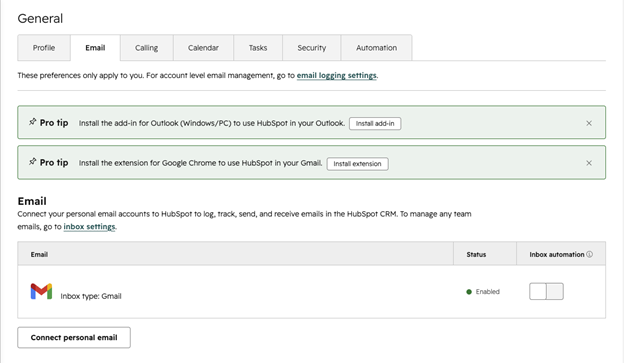Click the 'Inbox type: Gmail' text
Viewport: 624px width, 363px height.
(x=91, y=296)
